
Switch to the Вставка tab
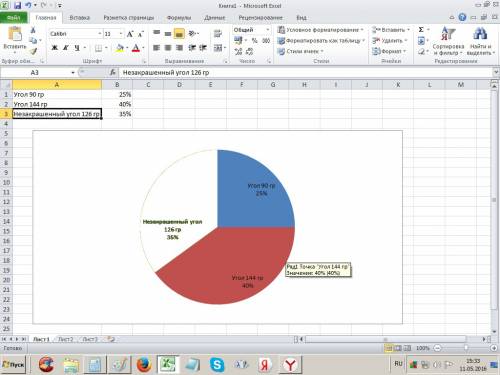coord(80,18)
